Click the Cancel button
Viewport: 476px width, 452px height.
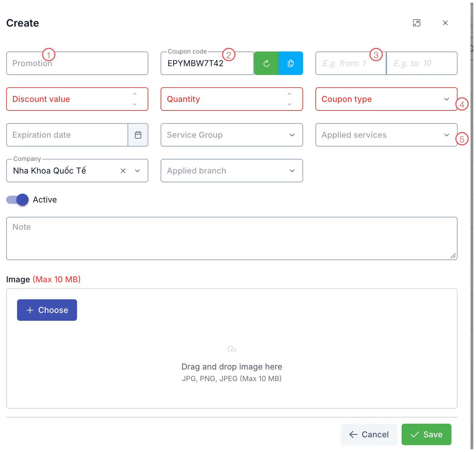coord(369,435)
